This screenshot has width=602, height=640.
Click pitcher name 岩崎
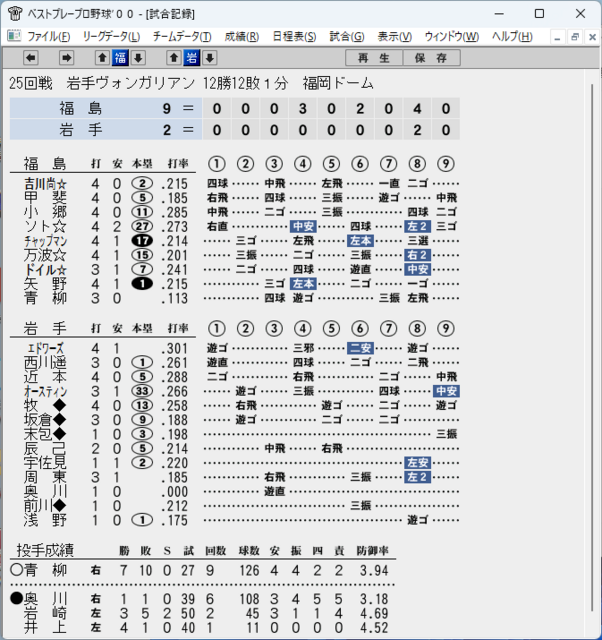point(45,613)
